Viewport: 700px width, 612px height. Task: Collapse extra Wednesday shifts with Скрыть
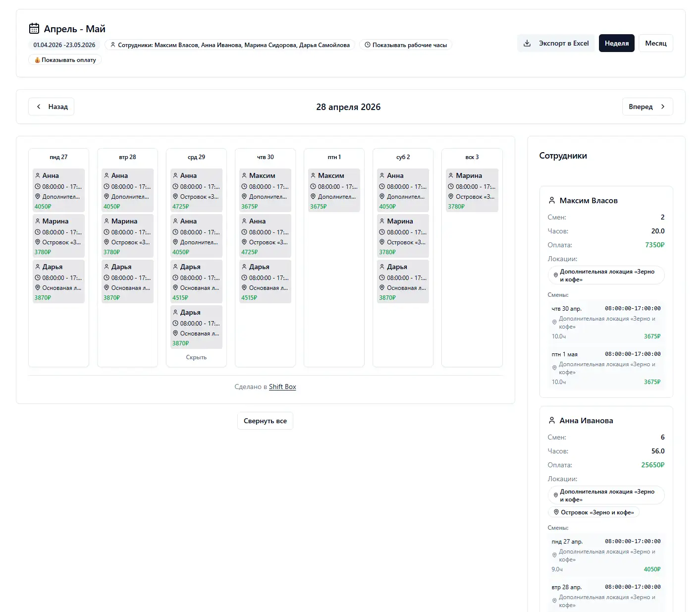196,357
